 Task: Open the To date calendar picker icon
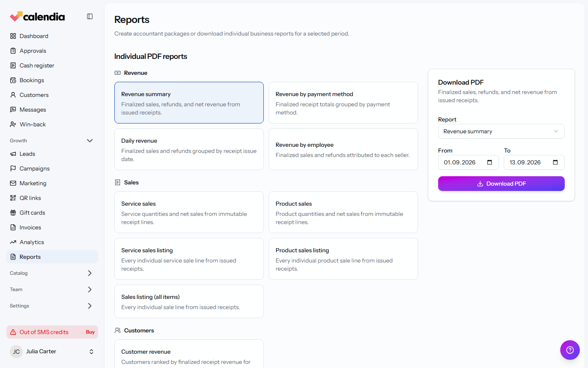pyautogui.click(x=555, y=162)
